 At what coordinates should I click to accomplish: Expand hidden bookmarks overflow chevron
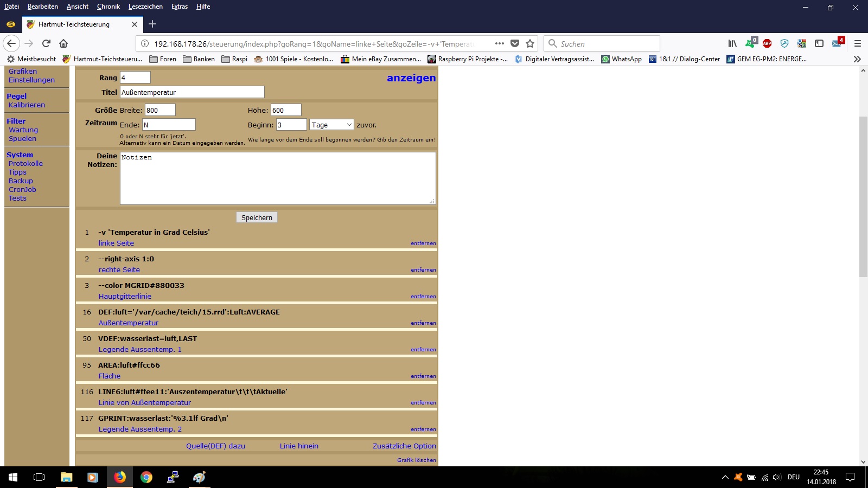tap(857, 59)
